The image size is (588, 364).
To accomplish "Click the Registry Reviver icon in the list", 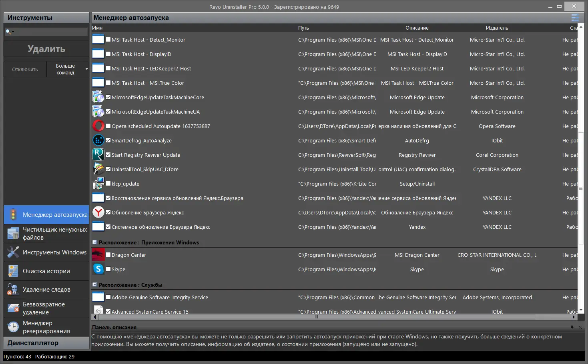I will pos(98,154).
